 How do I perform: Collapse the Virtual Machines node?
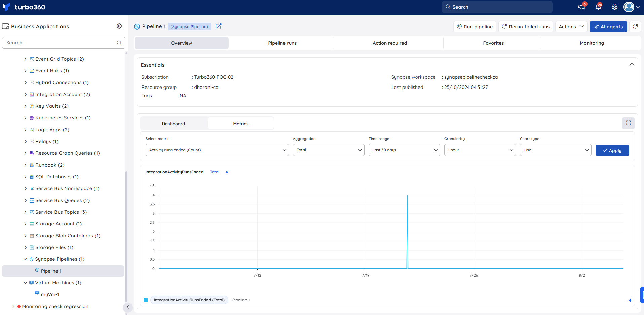pyautogui.click(x=25, y=283)
